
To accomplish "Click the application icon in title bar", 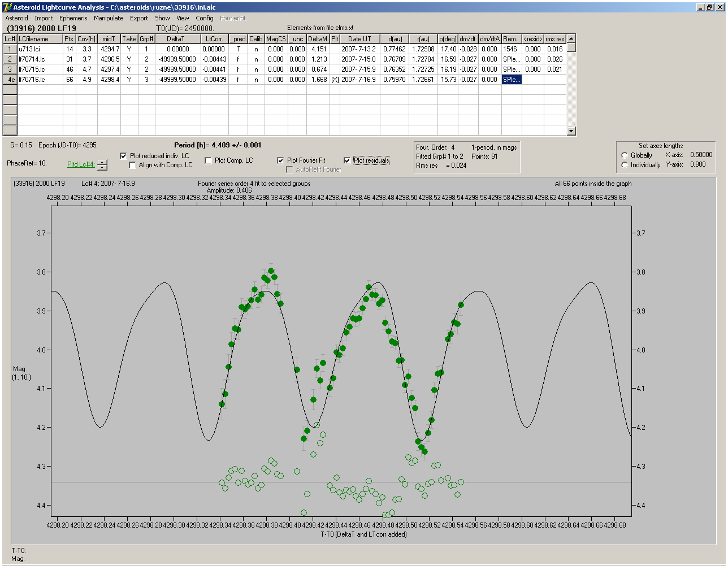I will pyautogui.click(x=7, y=7).
